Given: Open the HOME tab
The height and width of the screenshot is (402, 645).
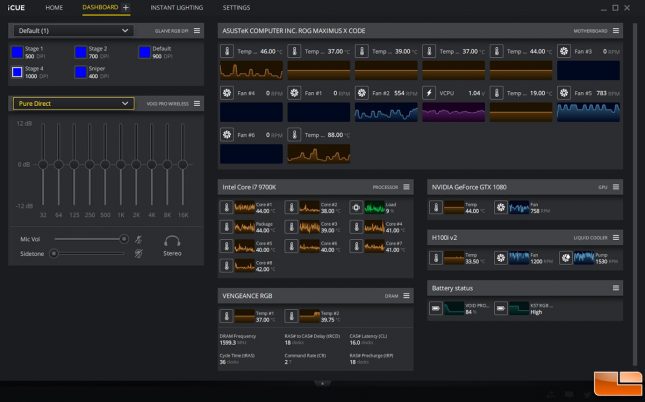Looking at the screenshot, I should (x=54, y=7).
